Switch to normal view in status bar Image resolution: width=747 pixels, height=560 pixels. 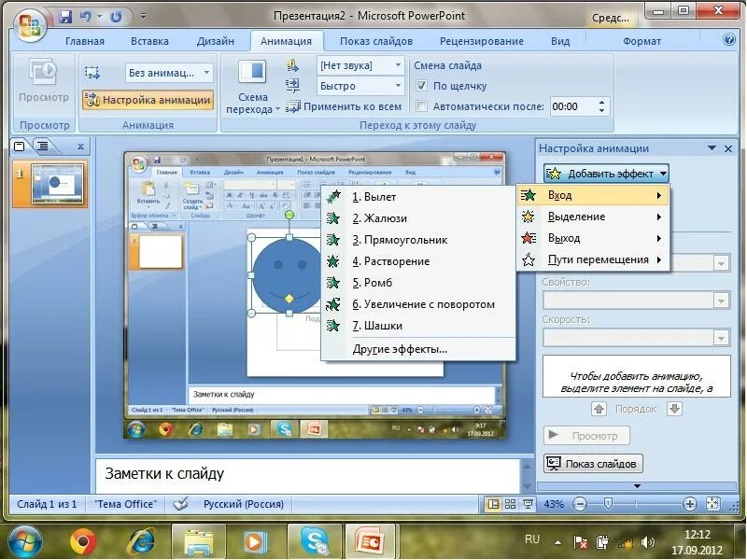click(x=494, y=504)
